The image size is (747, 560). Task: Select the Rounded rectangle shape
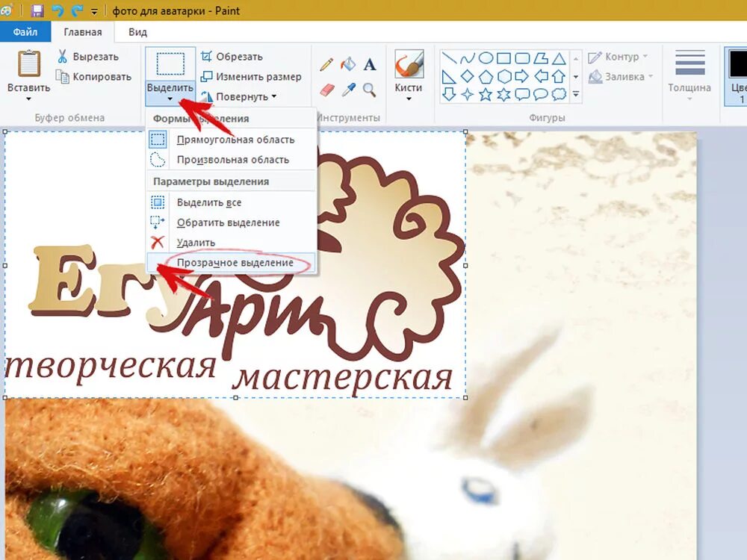pyautogui.click(x=522, y=58)
